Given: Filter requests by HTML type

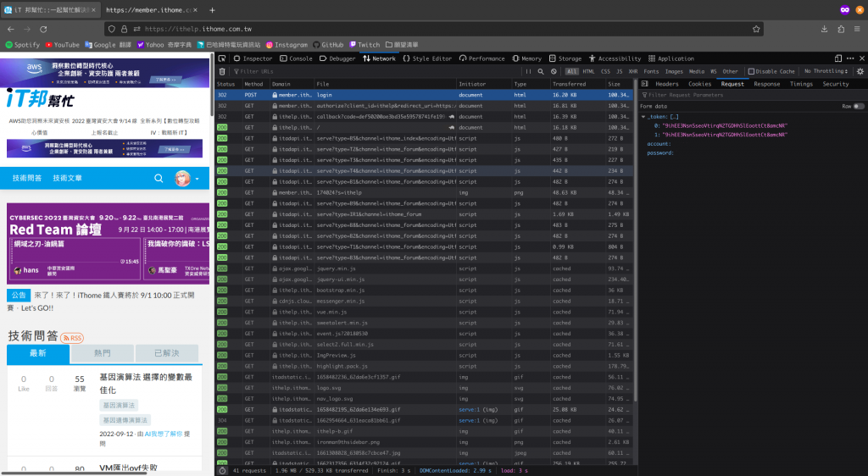Looking at the screenshot, I should coord(588,71).
